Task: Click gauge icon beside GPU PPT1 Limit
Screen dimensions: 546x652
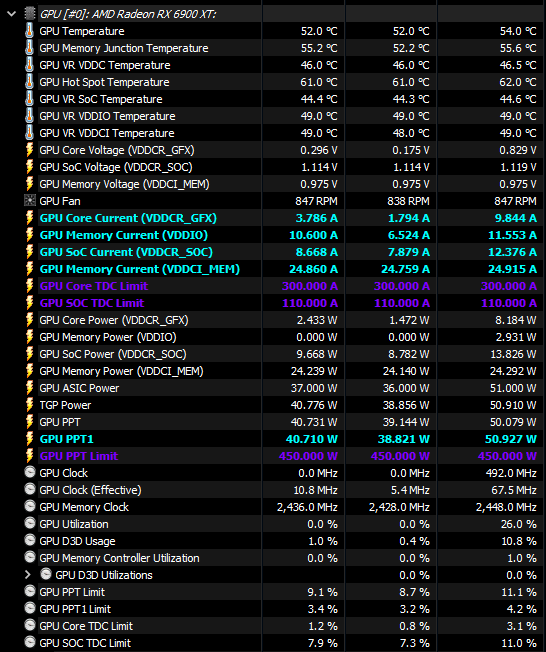Action: coord(30,608)
